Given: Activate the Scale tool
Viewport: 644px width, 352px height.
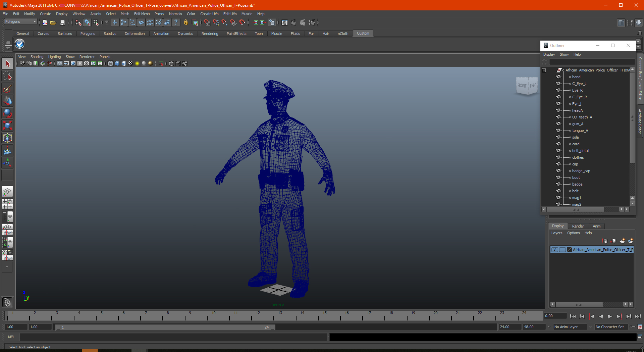Looking at the screenshot, I should pyautogui.click(x=7, y=125).
